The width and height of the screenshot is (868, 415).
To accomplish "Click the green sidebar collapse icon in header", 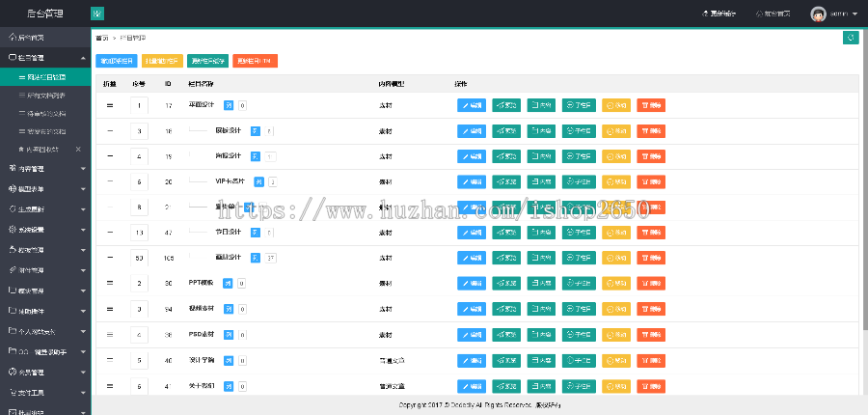I will coord(97,14).
